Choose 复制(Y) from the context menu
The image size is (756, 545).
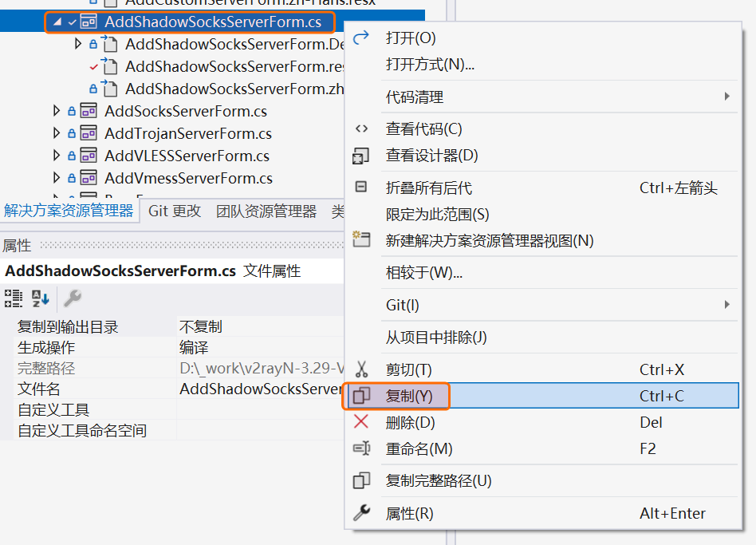408,396
